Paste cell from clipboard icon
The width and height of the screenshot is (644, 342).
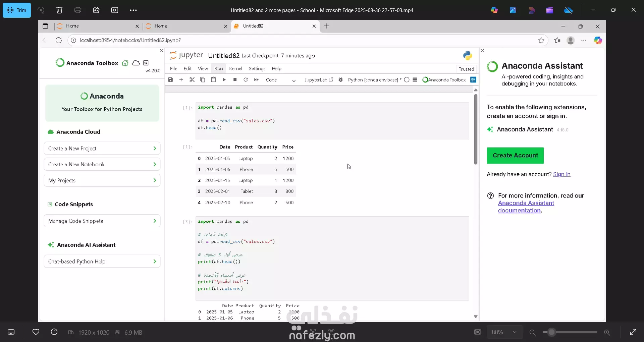[x=213, y=79]
